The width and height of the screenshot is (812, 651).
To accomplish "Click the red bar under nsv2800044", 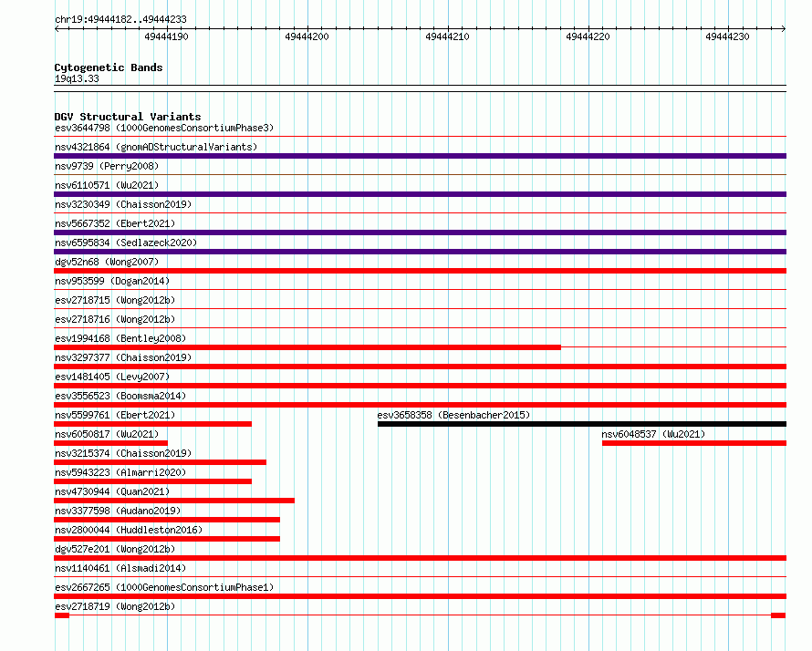I will (x=167, y=539).
